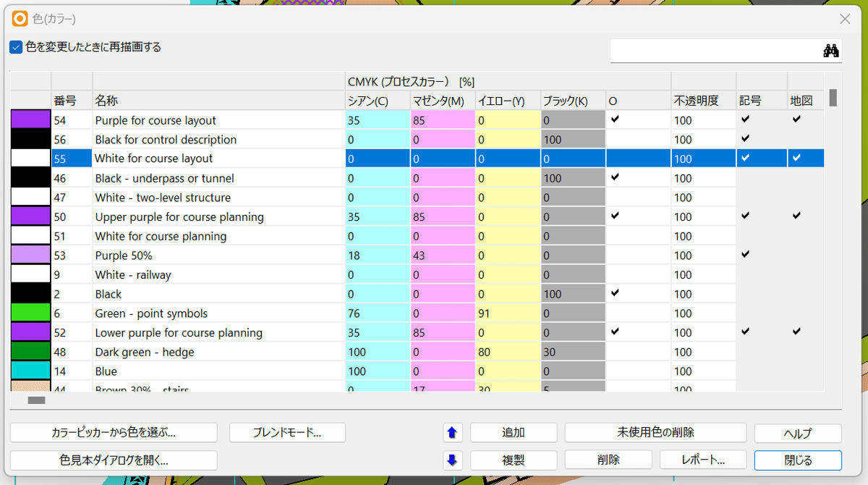Click the orange OpenOrienteering logo in title bar
Screen dimensions: 868x485
18,19
